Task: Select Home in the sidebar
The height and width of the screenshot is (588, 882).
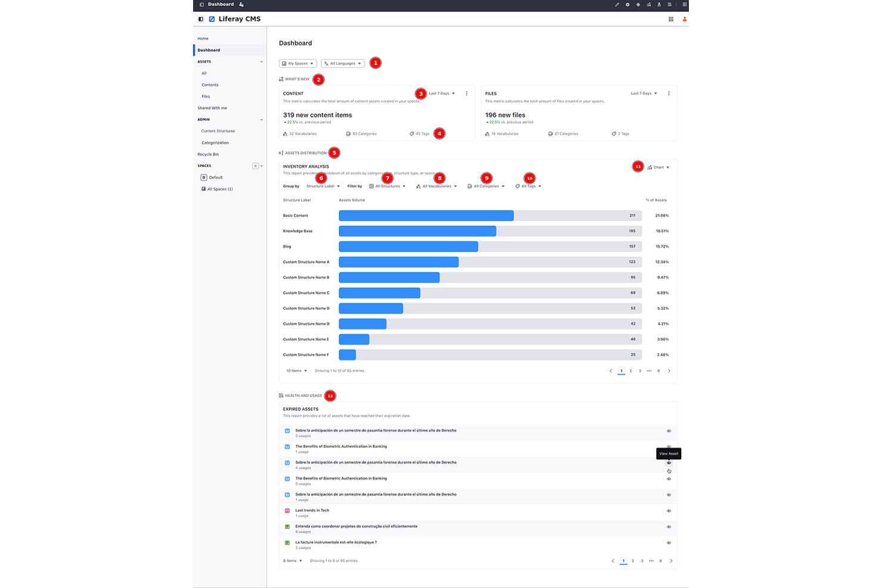Action: [203, 39]
